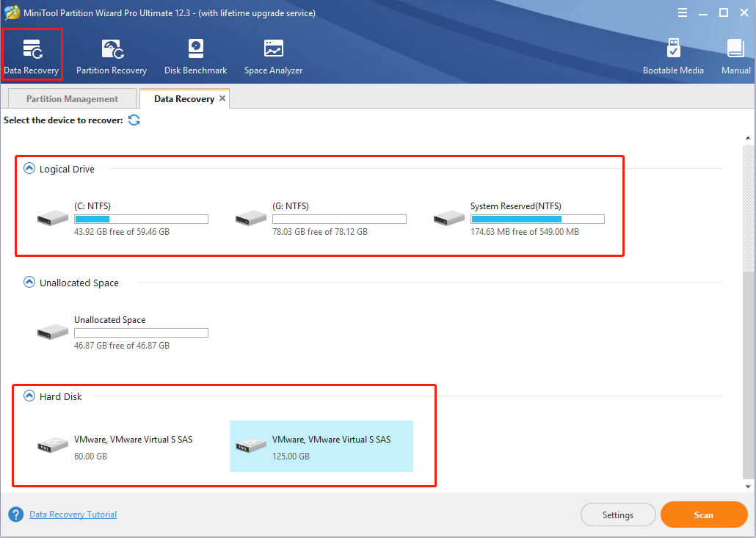Click the G: drive usage bar

pyautogui.click(x=339, y=219)
